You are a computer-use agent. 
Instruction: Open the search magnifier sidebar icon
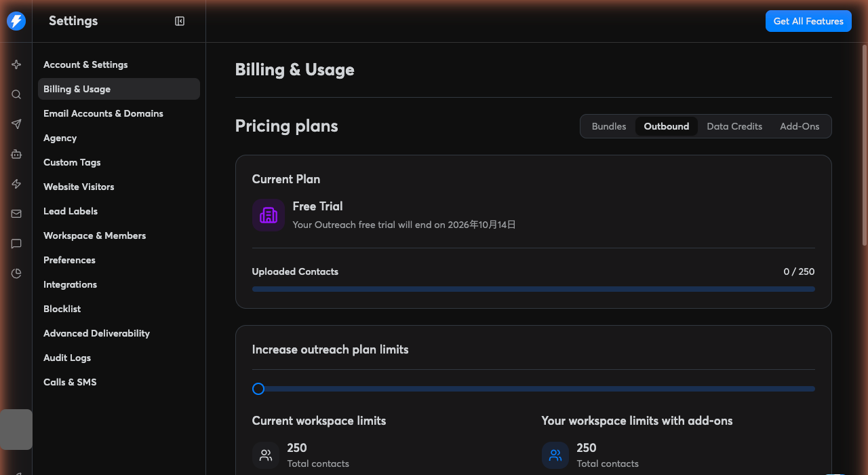pos(16,94)
